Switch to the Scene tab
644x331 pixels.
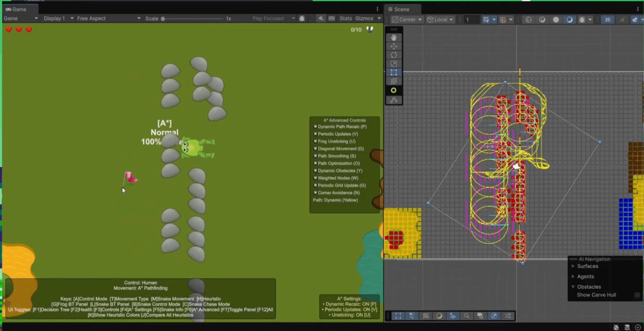401,9
